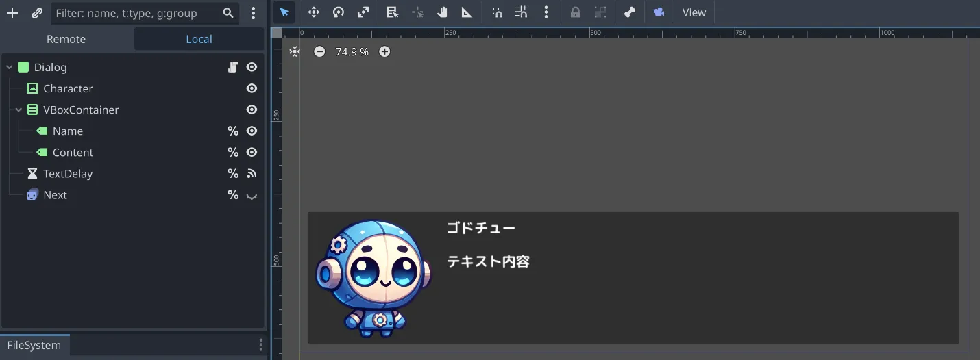The width and height of the screenshot is (980, 360).
Task: Reset zoom via the 74.9 % button
Action: pyautogui.click(x=352, y=52)
